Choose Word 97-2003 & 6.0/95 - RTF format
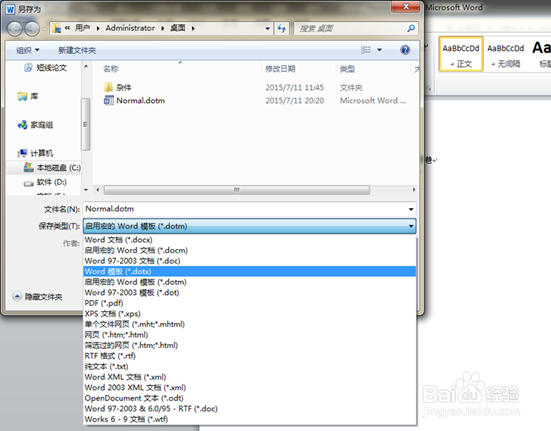The width and height of the screenshot is (551, 431). tap(249, 409)
